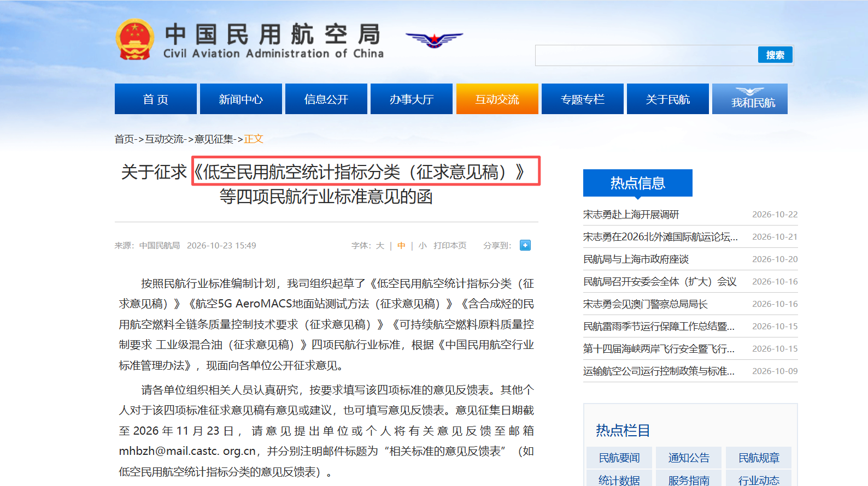The height and width of the screenshot is (486, 868).
Task: Open the 新闻中心 navigation tab
Action: (x=241, y=99)
